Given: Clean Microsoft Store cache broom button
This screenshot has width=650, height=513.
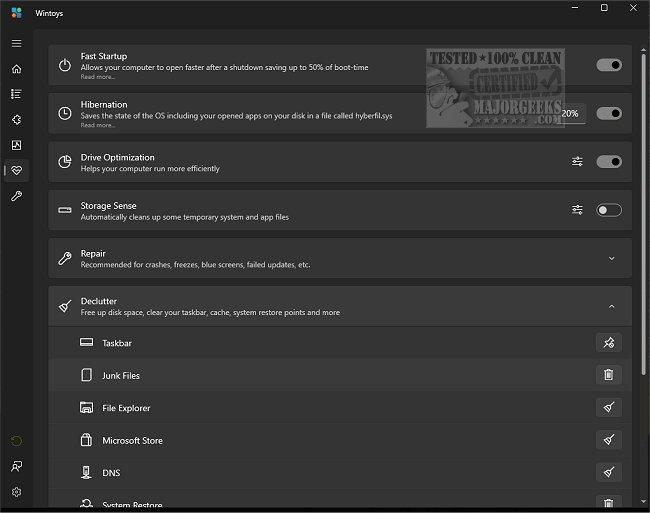Looking at the screenshot, I should click(609, 440).
